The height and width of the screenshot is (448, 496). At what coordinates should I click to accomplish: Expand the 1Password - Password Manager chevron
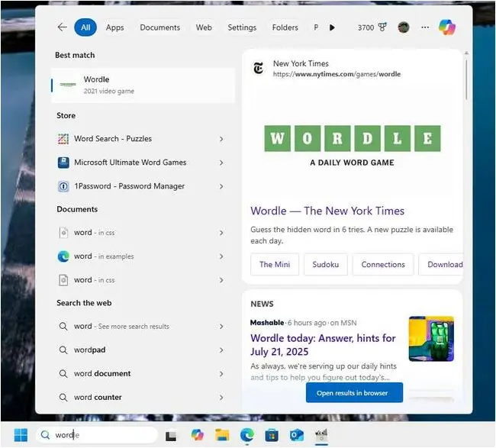221,186
